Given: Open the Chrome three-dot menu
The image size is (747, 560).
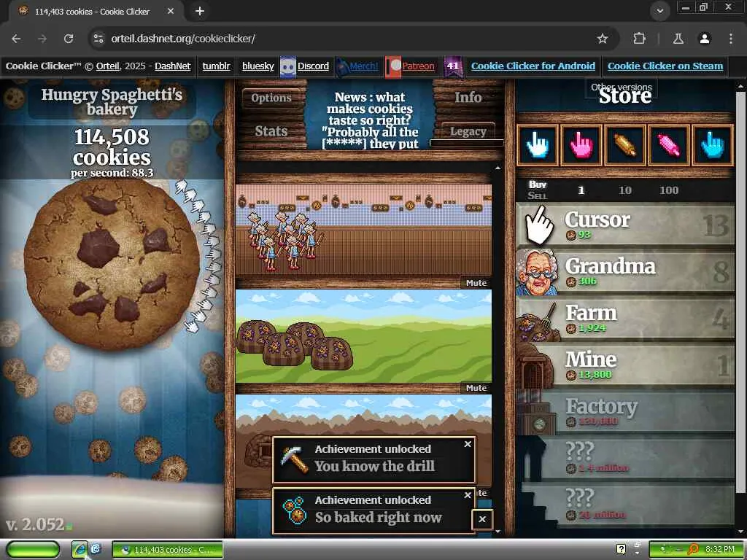Looking at the screenshot, I should (730, 39).
